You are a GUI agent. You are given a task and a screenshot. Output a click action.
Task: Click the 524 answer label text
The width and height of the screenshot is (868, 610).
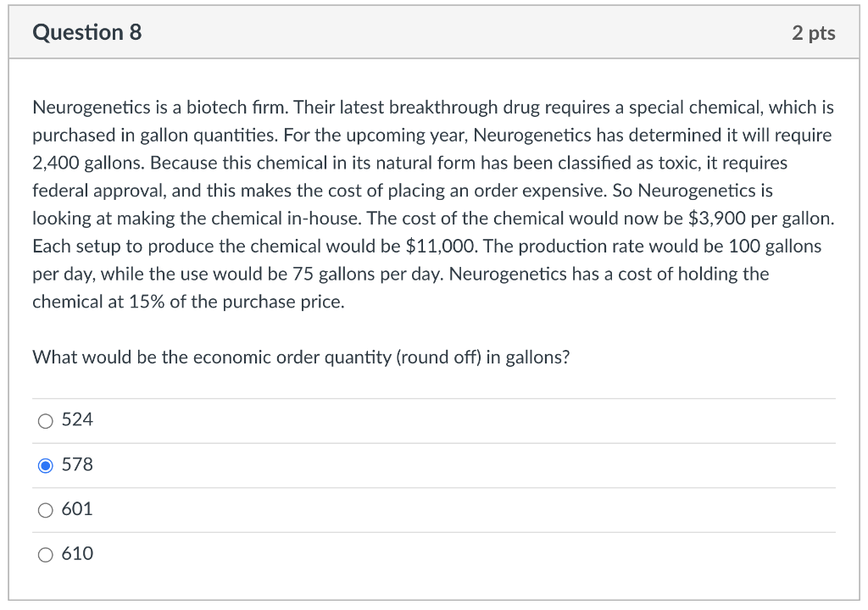[77, 419]
